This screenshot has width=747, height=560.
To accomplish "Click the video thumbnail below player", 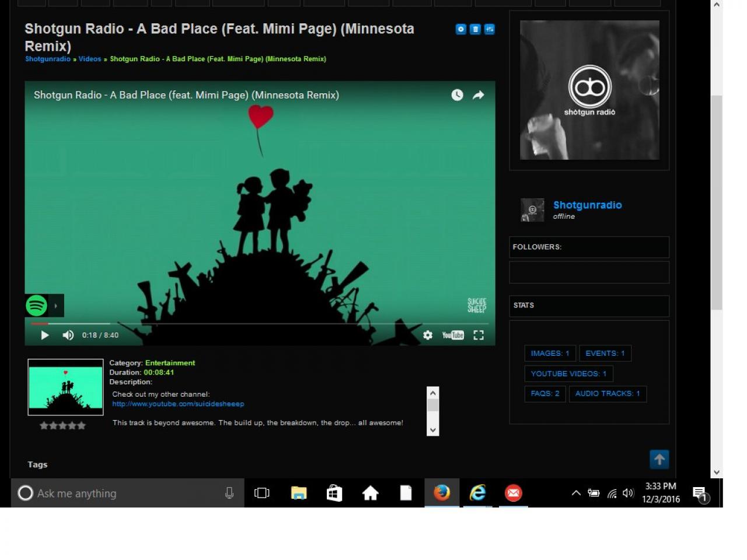I will tap(65, 387).
